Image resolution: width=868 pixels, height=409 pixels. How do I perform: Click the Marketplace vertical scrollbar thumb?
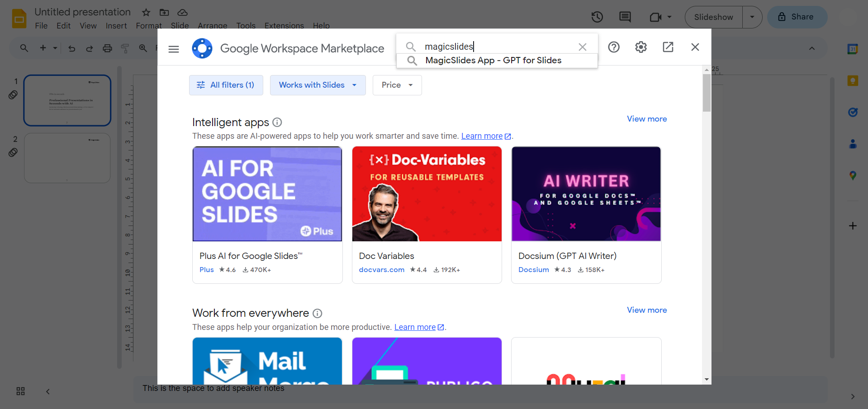coord(707,93)
